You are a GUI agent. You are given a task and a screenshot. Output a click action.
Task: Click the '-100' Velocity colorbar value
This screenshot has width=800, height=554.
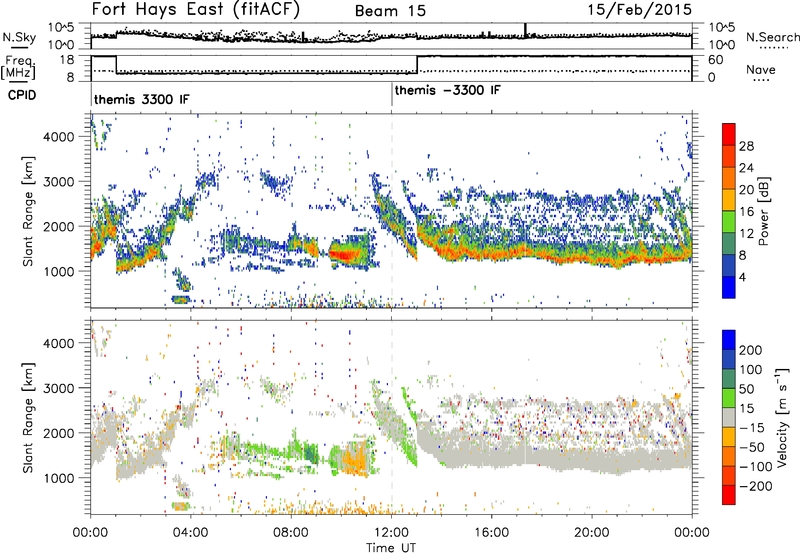pos(755,467)
